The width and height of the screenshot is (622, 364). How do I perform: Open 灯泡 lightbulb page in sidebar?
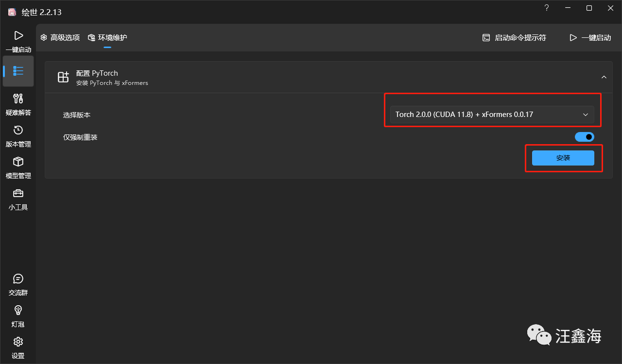tap(18, 315)
